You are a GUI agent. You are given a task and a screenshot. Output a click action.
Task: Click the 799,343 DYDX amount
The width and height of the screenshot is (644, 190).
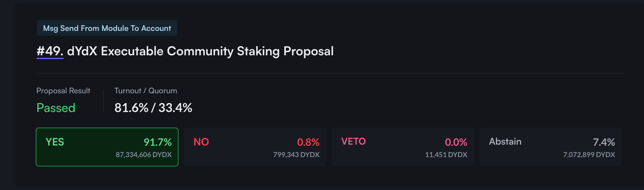(296, 155)
